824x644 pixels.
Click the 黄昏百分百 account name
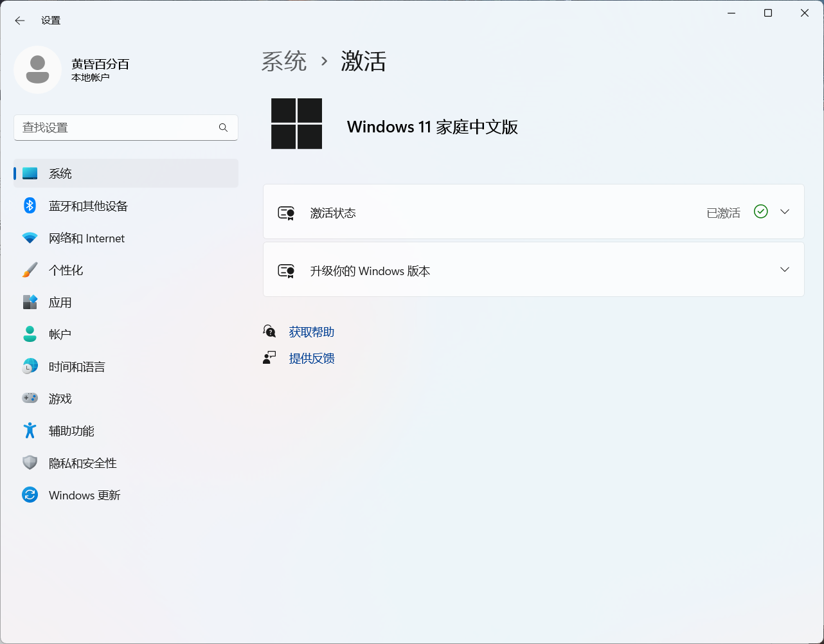point(100,64)
